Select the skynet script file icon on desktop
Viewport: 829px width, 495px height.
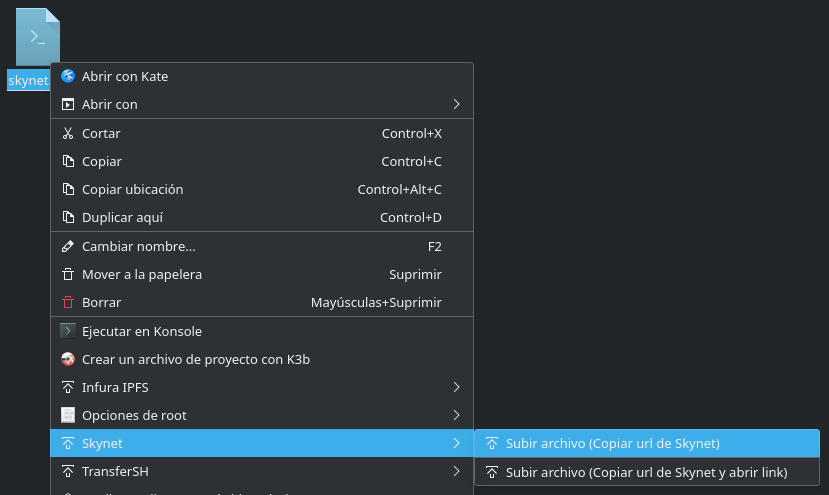tap(38, 37)
